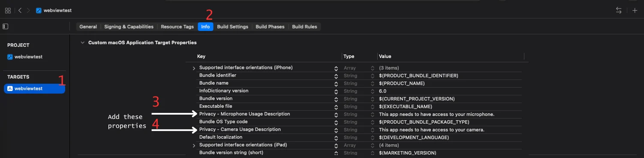The width and height of the screenshot is (644, 158).
Task: Open key stepper for Supported interface orientations (iPhone)
Action: pyautogui.click(x=336, y=68)
